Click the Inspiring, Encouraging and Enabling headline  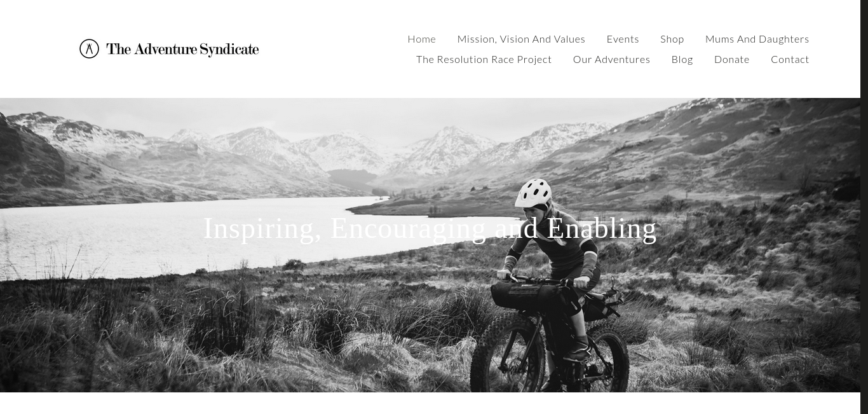430,229
